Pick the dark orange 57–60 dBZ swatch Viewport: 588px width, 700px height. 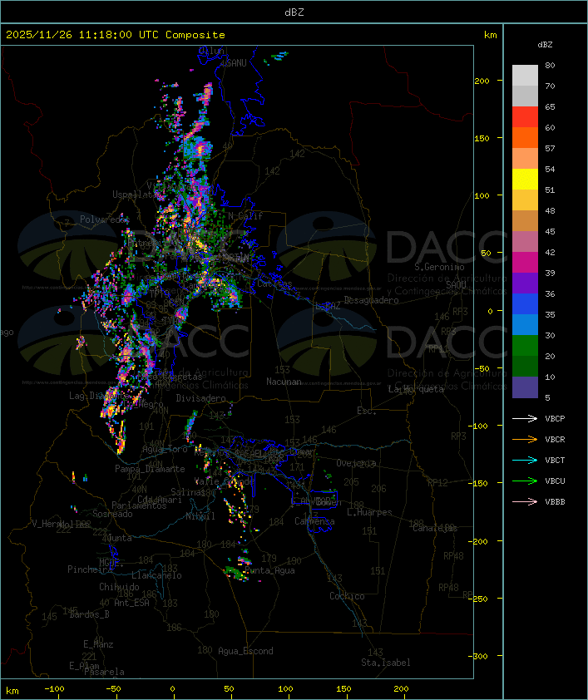(x=525, y=137)
